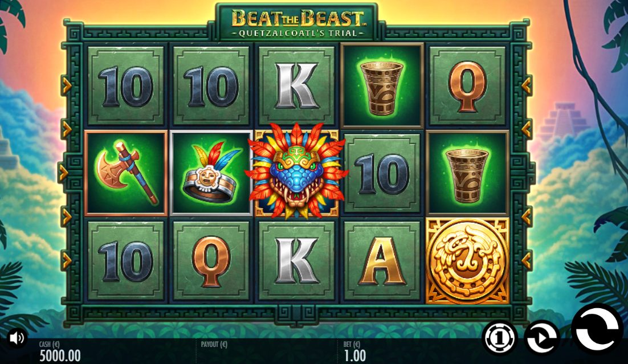Mute the game sound speaker icon
Viewport: 628px width, 364px height.
coord(17,338)
